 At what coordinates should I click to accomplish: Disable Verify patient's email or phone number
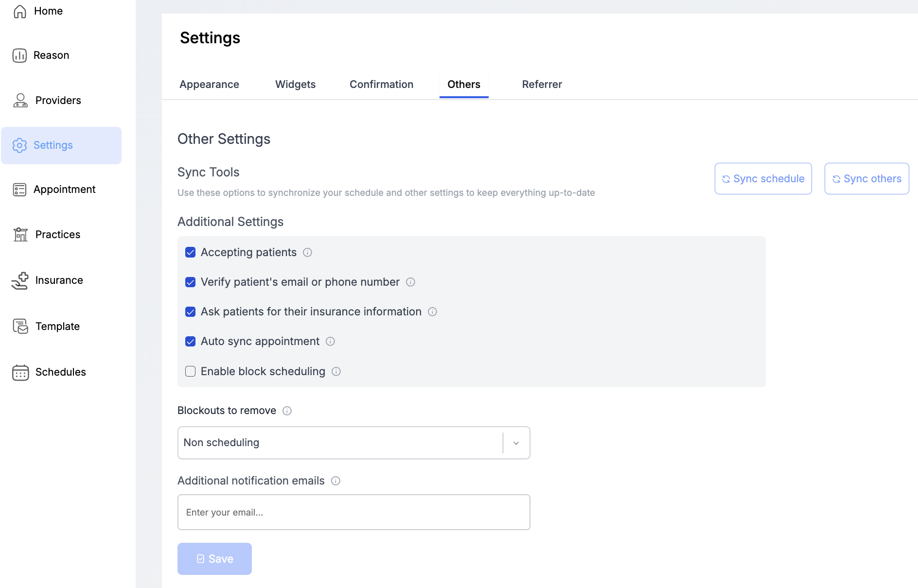click(191, 282)
